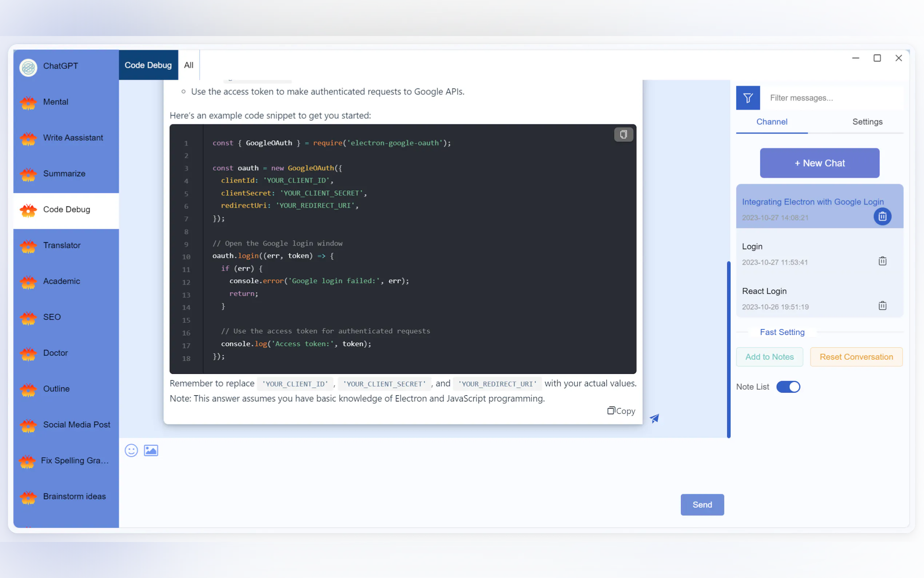Switch to the Settings tab
Viewport: 924px width, 578px height.
[x=867, y=122]
